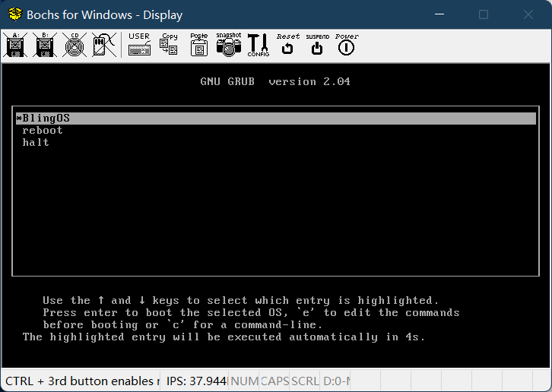Click the USER keyboard shortcut button

point(139,45)
